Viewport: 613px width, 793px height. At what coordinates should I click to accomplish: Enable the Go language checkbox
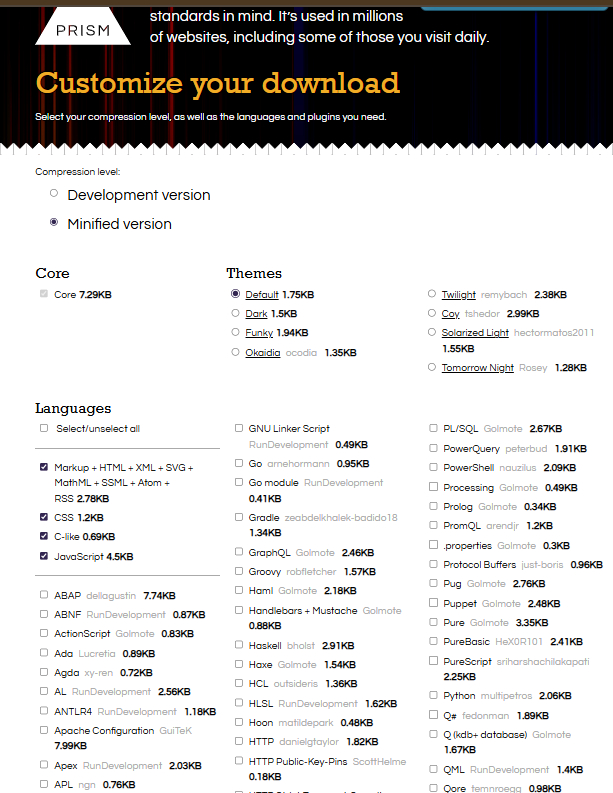(238, 464)
